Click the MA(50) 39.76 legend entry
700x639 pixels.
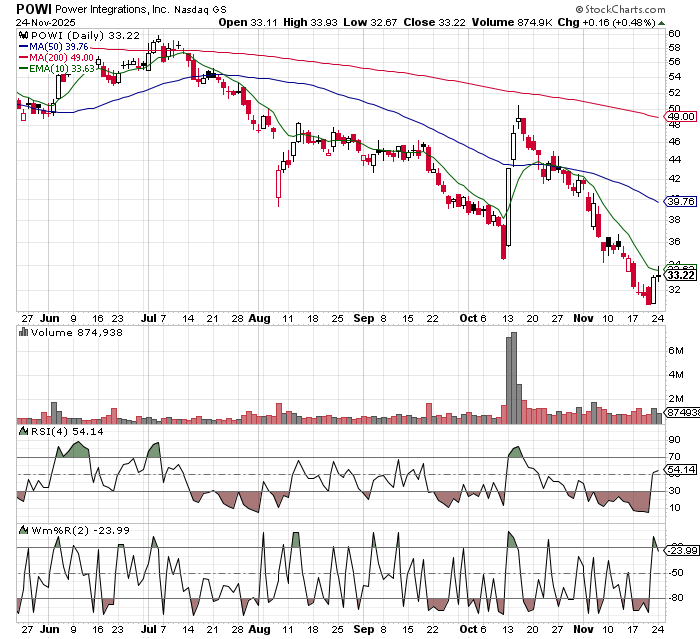click(58, 46)
